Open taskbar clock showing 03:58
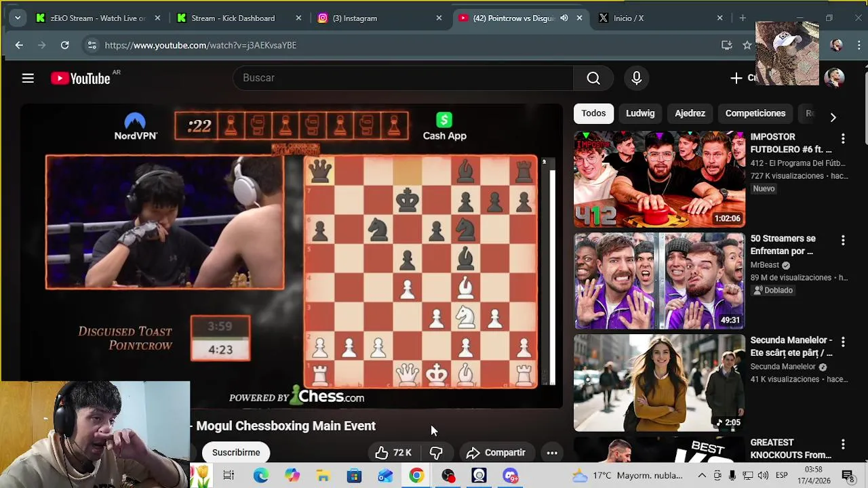The width and height of the screenshot is (868, 488). tap(813, 475)
